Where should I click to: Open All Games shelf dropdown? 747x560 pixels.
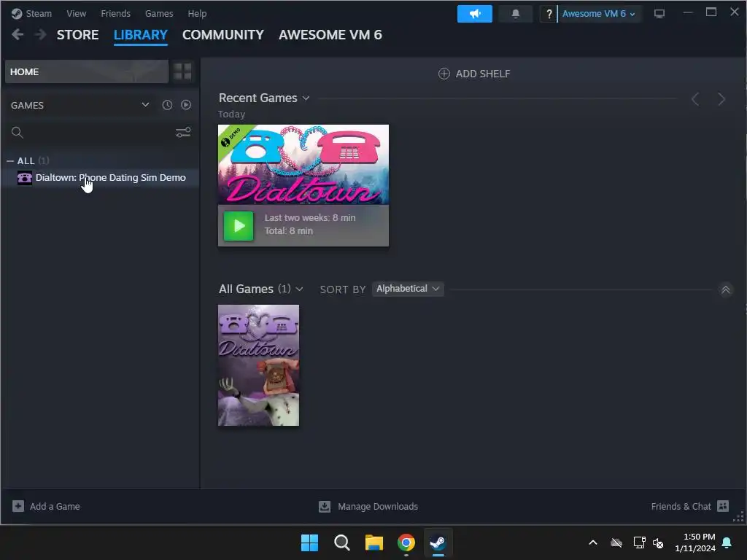tap(299, 289)
